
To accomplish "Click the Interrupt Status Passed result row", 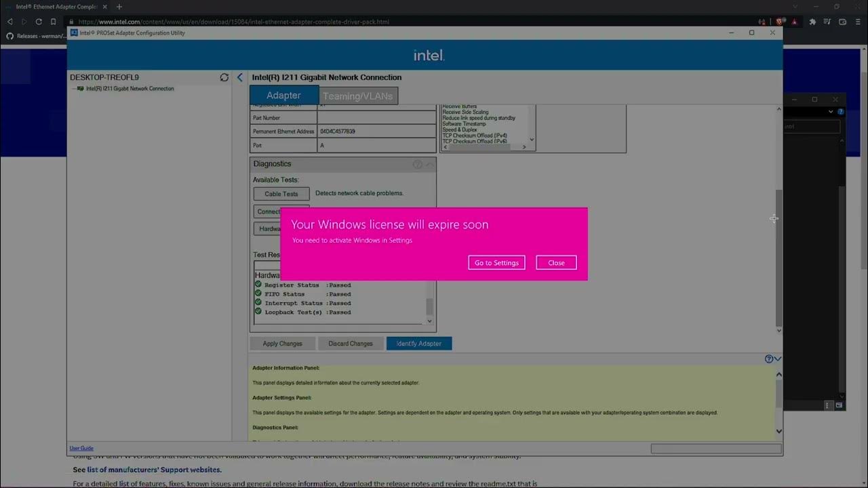I will (303, 303).
